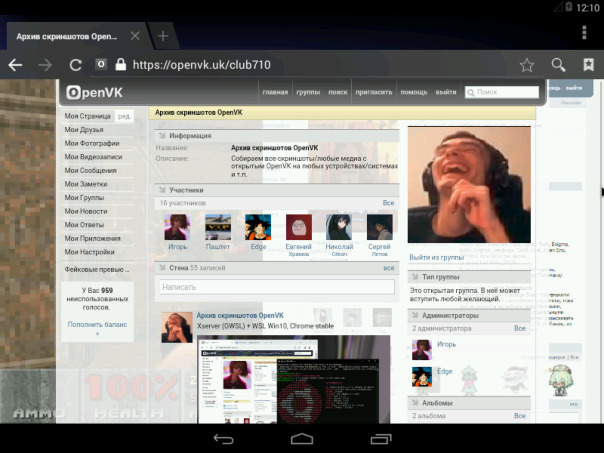Open Мои Новости in the sidebar
The height and width of the screenshot is (453, 604).
point(86,211)
